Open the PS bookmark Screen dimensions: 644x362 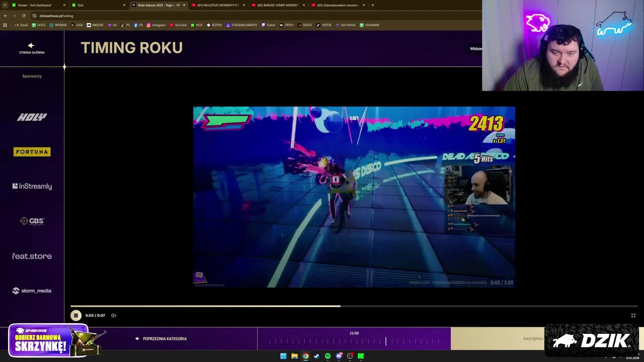click(x=125, y=25)
